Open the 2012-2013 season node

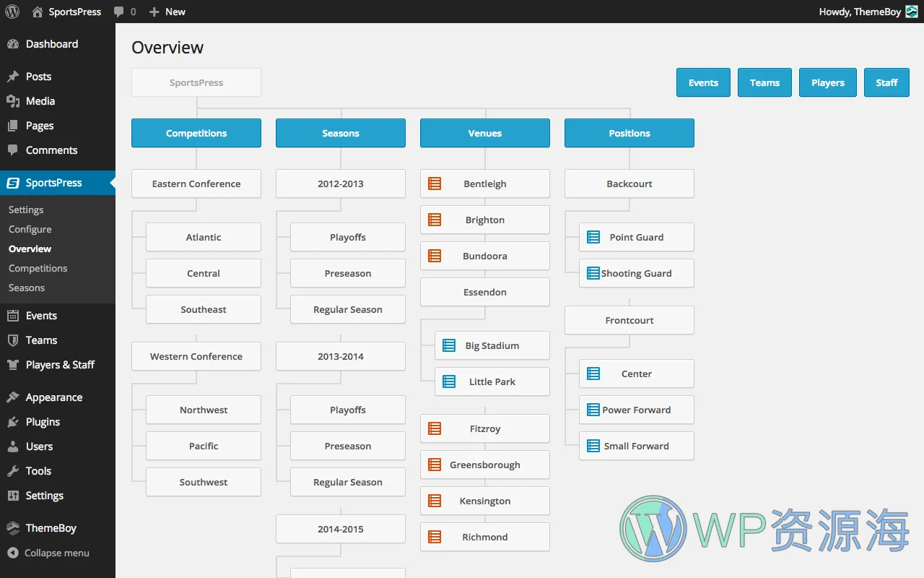(341, 184)
